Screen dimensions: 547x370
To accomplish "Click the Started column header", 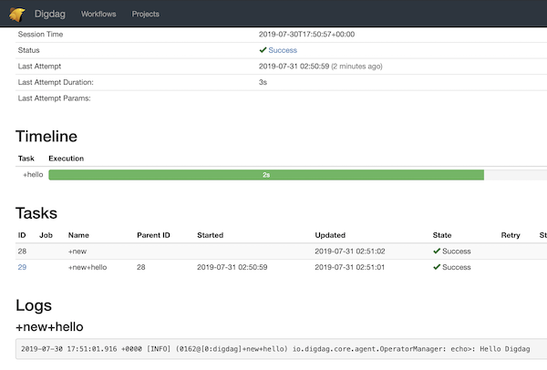I will [x=210, y=235].
